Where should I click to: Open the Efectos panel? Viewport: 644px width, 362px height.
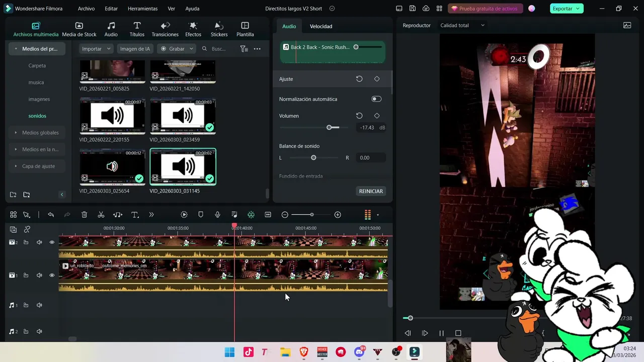pyautogui.click(x=193, y=30)
